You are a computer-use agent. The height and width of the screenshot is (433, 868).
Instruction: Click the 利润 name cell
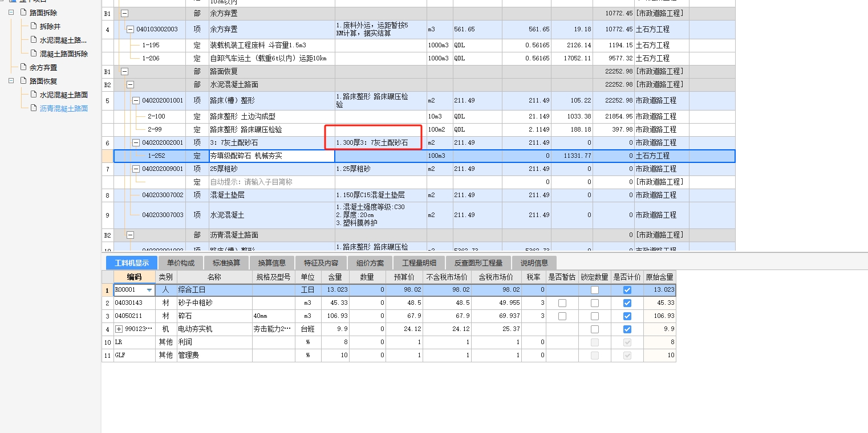[x=214, y=342]
